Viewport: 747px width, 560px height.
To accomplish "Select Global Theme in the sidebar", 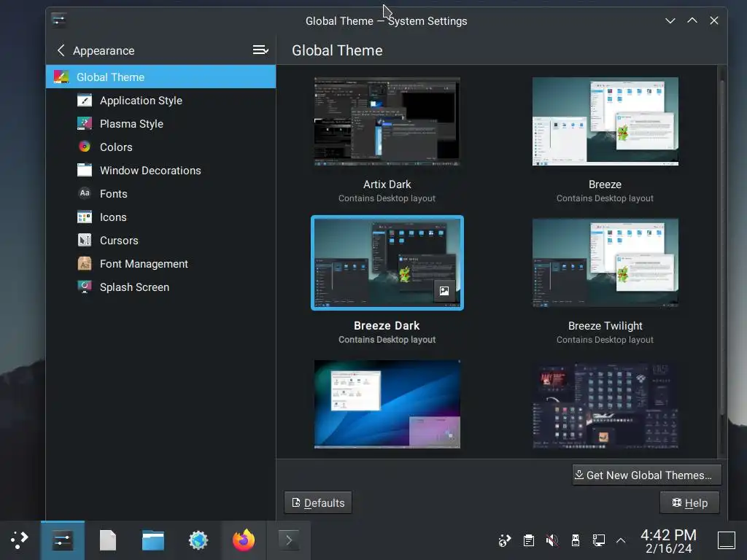I will (160, 77).
